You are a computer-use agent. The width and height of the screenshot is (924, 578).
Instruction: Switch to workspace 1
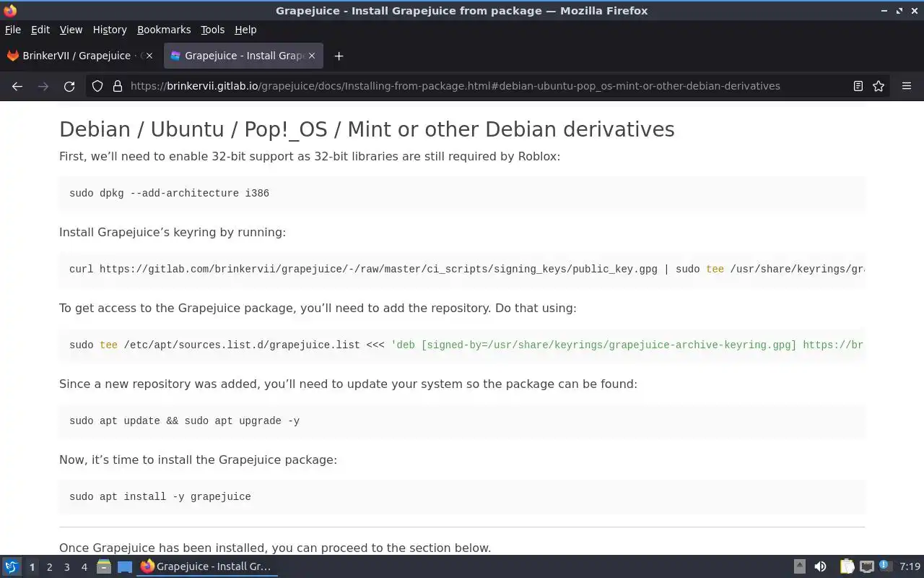tap(32, 567)
